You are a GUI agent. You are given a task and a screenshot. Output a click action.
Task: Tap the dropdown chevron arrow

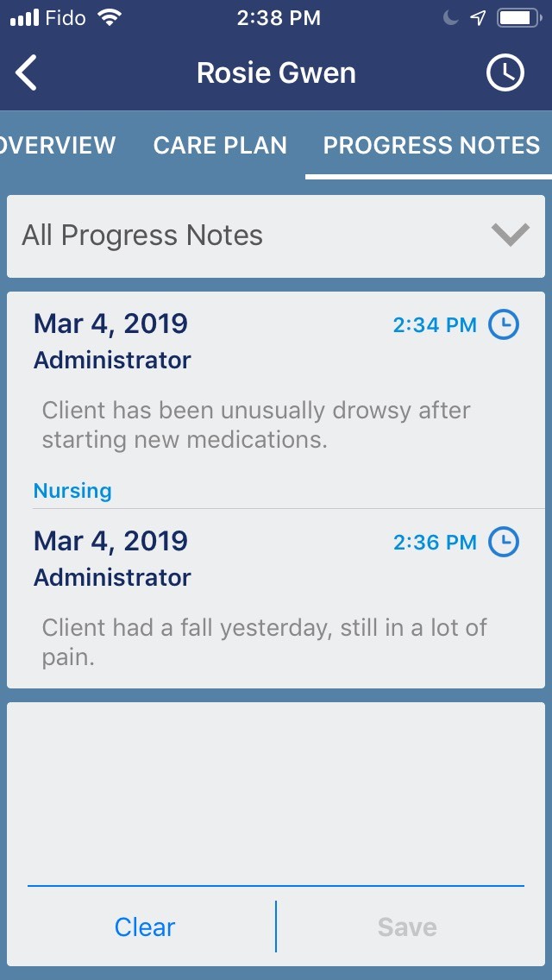[510, 235]
